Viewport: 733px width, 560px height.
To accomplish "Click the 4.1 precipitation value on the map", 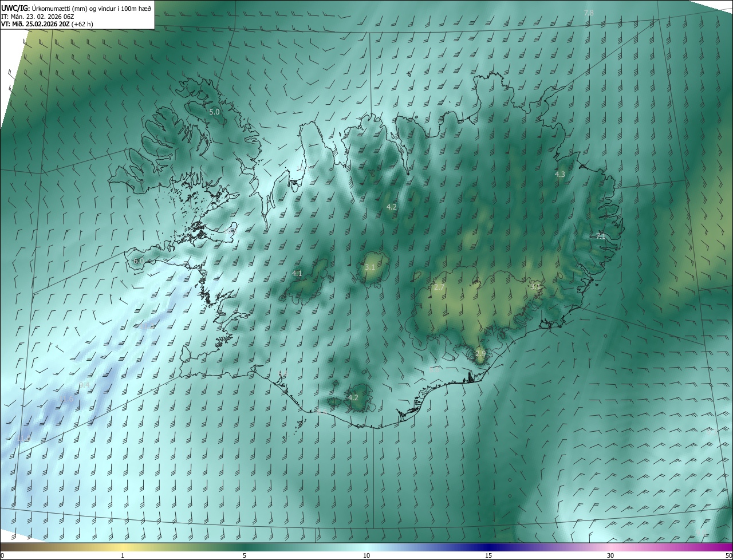I will 297,274.
